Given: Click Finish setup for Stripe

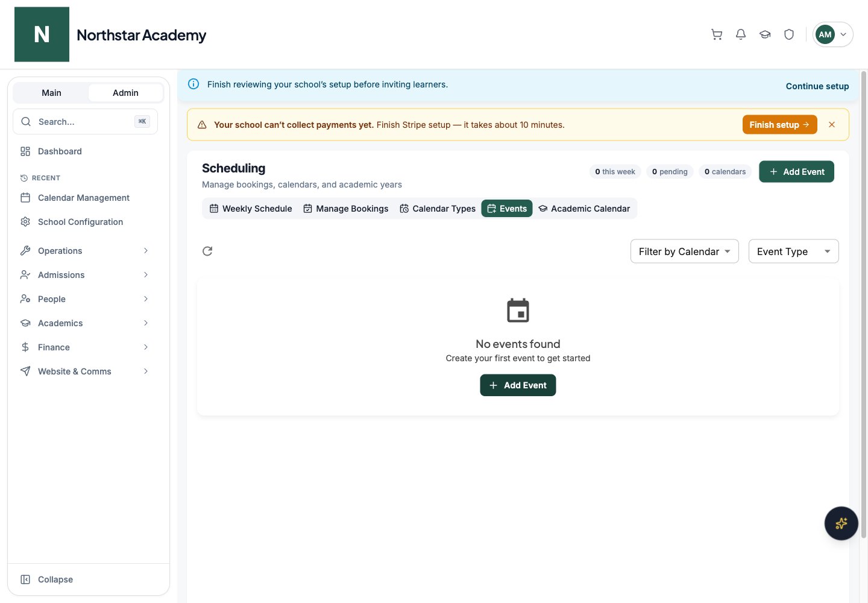Looking at the screenshot, I should click(780, 125).
